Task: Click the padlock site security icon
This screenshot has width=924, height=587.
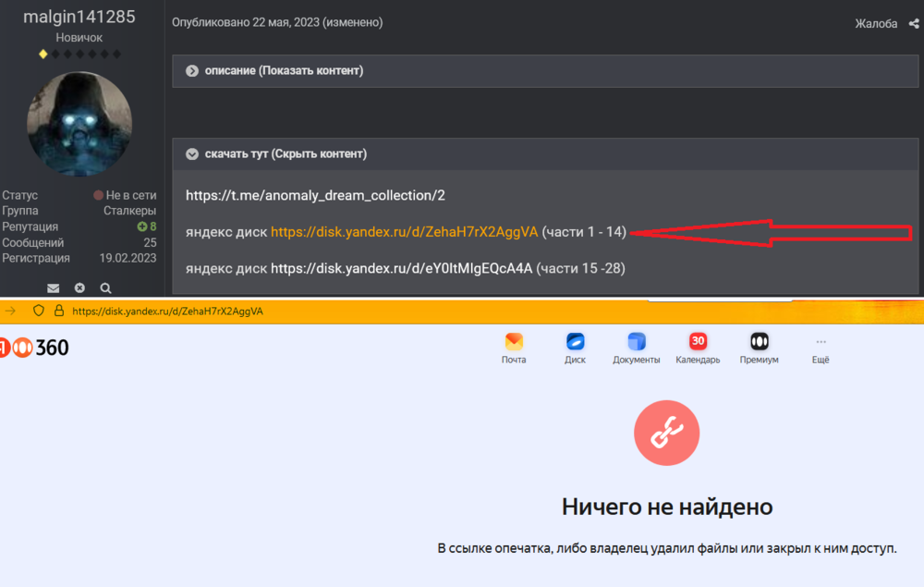Action: tap(59, 311)
